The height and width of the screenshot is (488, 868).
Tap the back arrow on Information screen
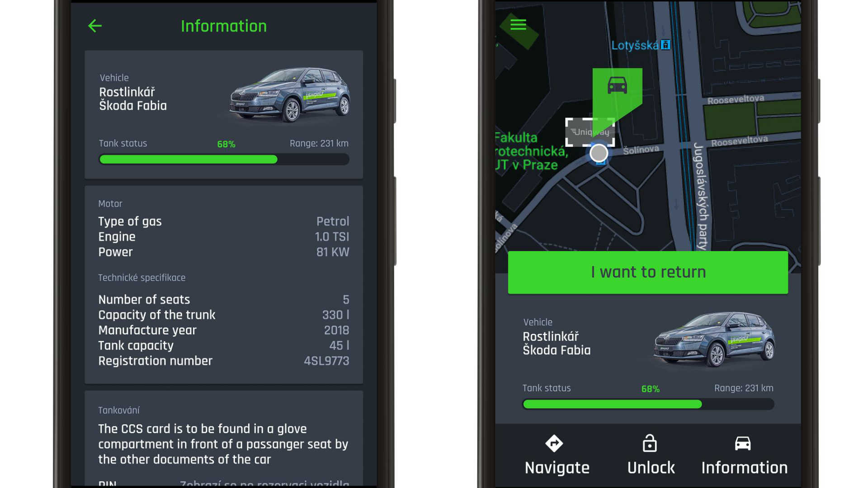95,25
